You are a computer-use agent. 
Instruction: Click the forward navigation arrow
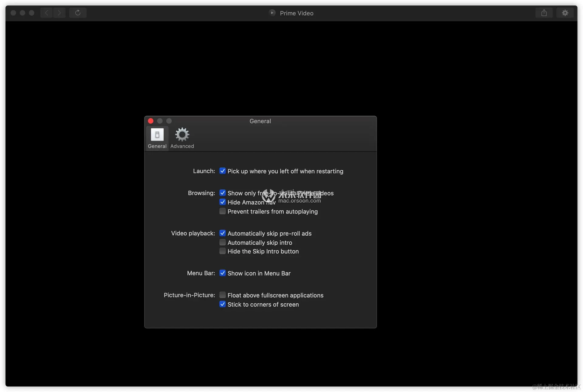(59, 13)
